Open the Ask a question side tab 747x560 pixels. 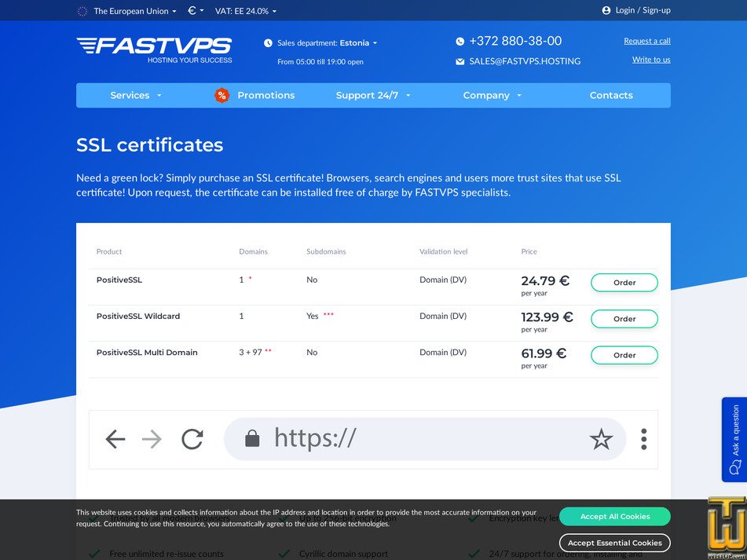(734, 440)
